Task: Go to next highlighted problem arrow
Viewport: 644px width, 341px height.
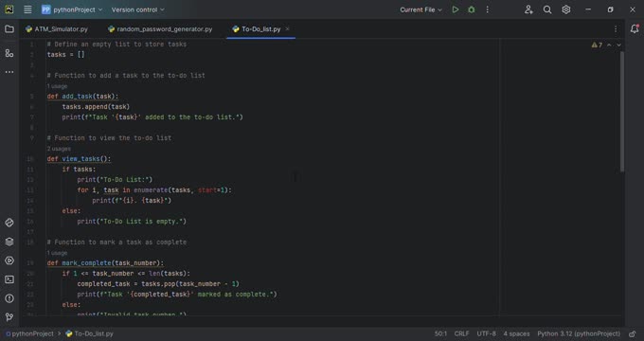Action: 619,45
